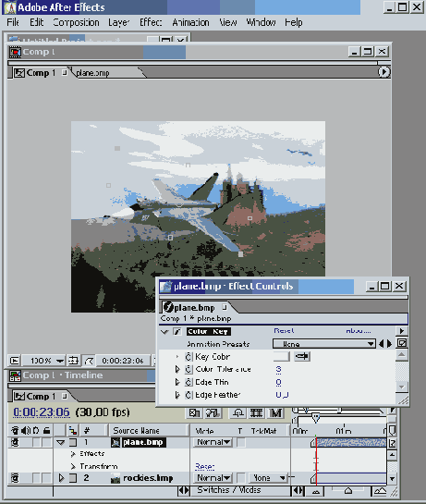Viewport: 426px width, 504px height.
Task: Hide the plane.bmp layer video eye
Action: 15,443
